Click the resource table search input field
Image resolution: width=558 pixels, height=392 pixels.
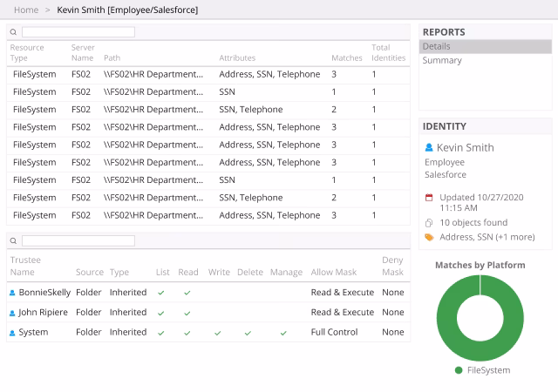[78, 32]
